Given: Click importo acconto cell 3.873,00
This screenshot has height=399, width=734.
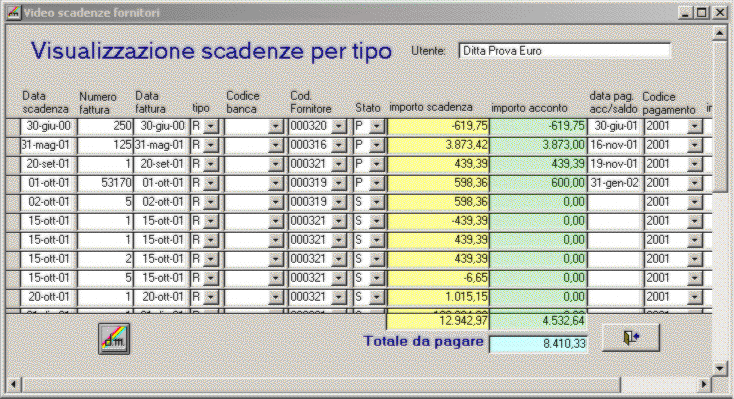Looking at the screenshot, I should [538, 146].
